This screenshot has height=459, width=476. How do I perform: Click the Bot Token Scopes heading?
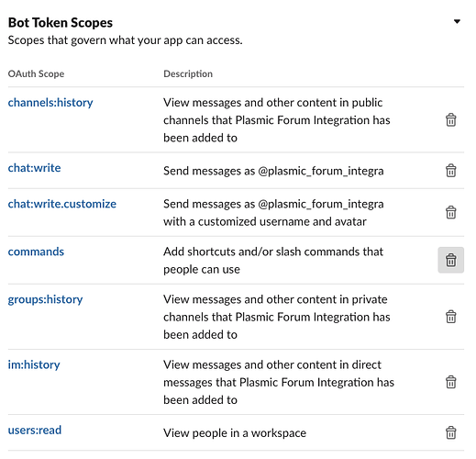[61, 23]
